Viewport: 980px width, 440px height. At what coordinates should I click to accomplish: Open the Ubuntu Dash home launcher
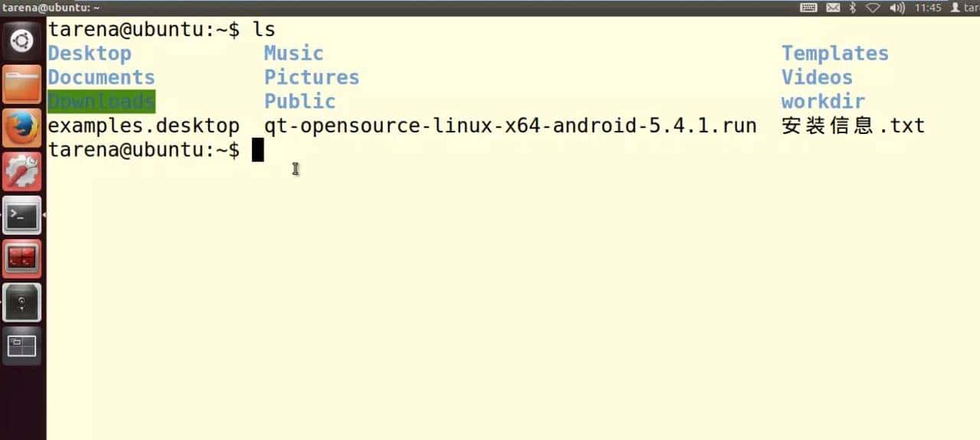(x=22, y=40)
